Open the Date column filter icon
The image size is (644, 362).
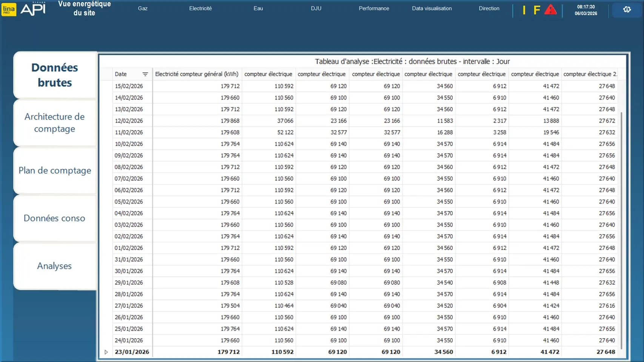(145, 74)
